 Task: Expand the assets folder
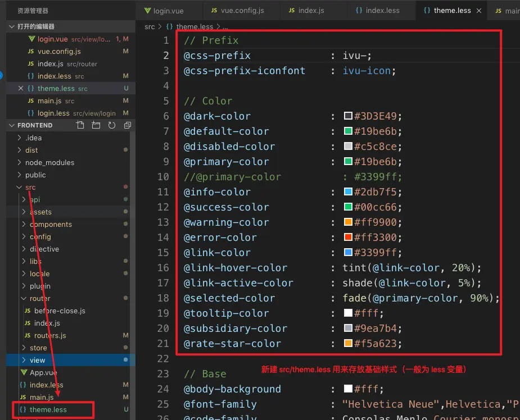click(x=24, y=212)
